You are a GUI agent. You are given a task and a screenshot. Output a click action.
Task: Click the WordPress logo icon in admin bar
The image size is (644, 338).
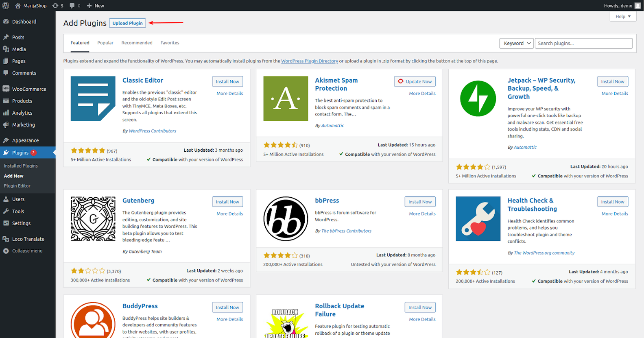click(x=6, y=6)
